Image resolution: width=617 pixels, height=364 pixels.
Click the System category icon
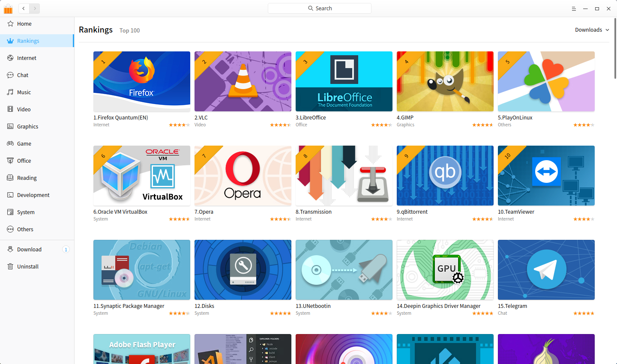click(x=10, y=212)
